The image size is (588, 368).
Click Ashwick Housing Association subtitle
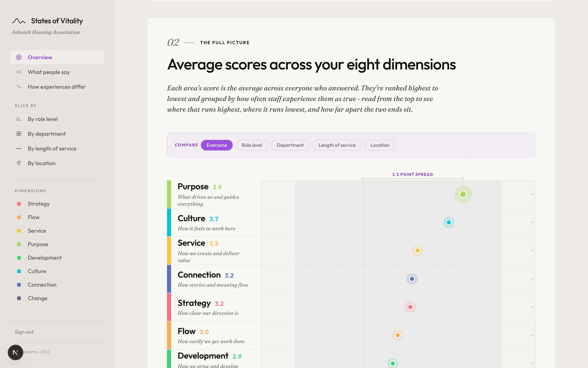[46, 32]
